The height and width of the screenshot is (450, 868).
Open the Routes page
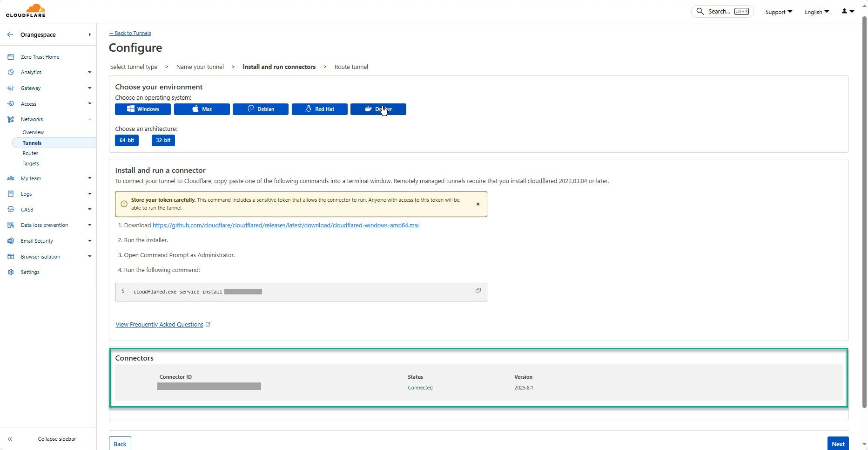point(30,153)
